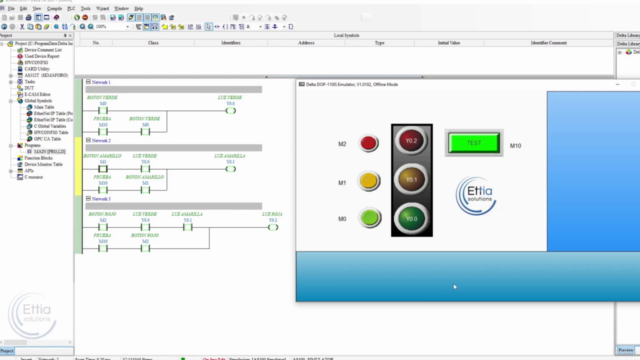Viewport: 640px width, 360px height.
Task: Open the Help menu
Action: (139, 8)
